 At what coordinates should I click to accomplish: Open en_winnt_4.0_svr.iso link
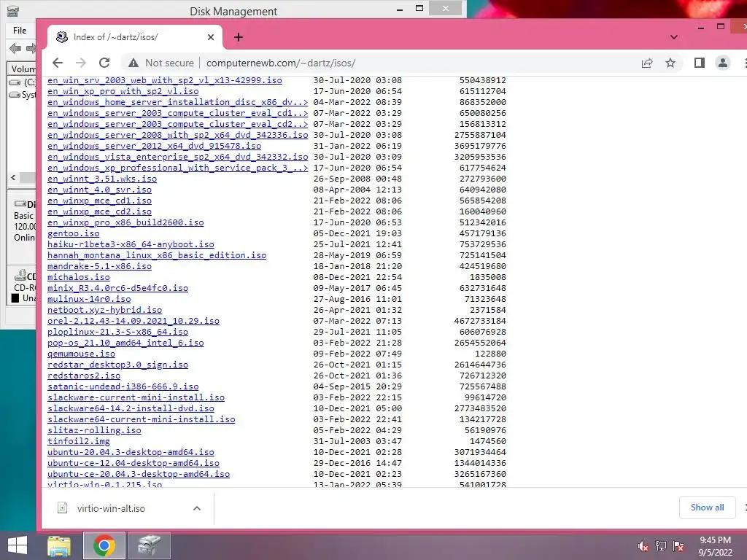point(99,190)
